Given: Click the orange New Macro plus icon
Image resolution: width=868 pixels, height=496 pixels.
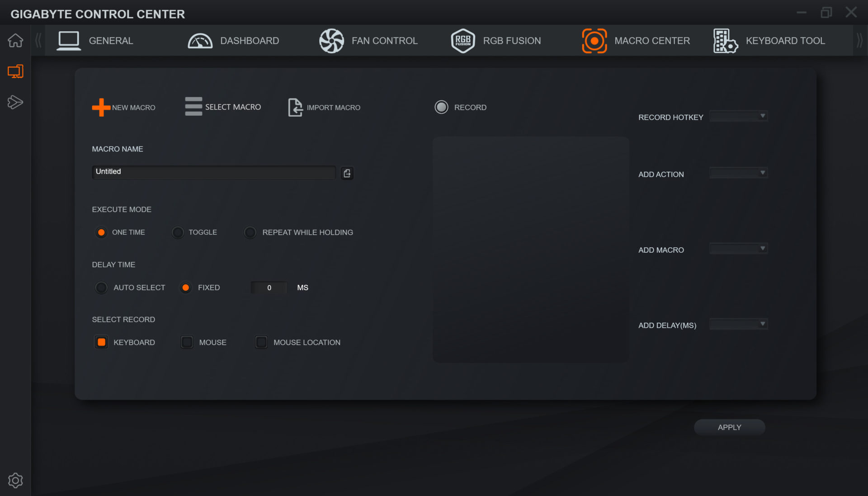Looking at the screenshot, I should coord(101,107).
